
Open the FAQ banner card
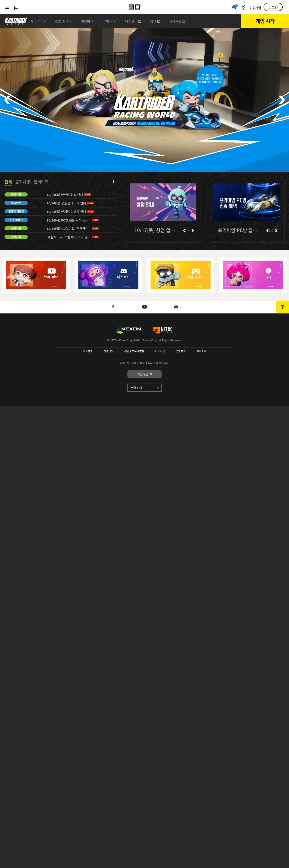tap(253, 275)
